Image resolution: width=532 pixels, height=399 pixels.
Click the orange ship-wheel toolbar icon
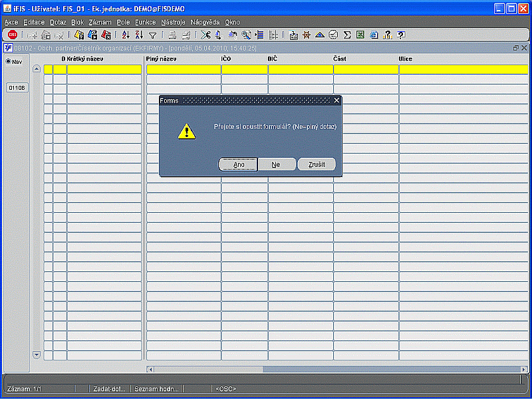tap(307, 35)
